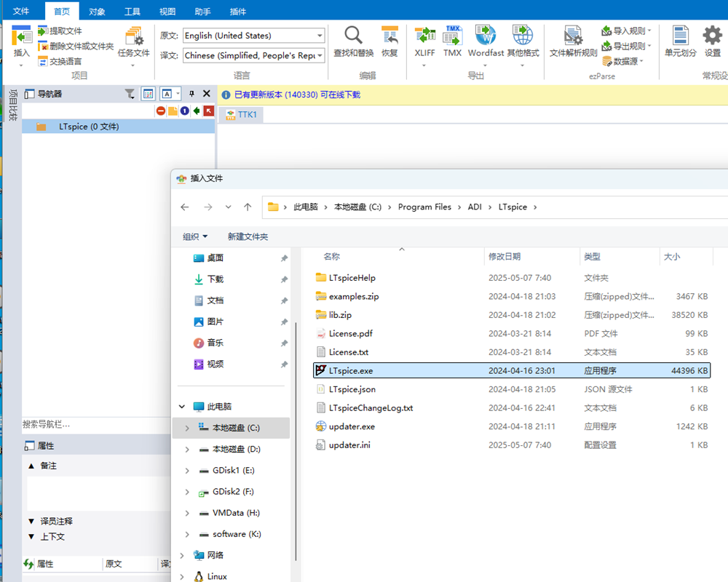Viewport: 728px width, 582px height.
Task: Open the 数据源 option
Action: 623,61
